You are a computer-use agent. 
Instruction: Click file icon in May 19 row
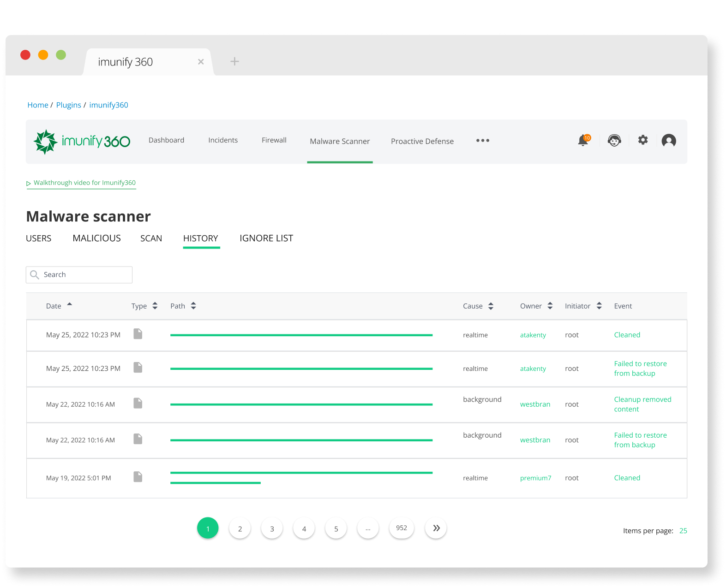[138, 477]
